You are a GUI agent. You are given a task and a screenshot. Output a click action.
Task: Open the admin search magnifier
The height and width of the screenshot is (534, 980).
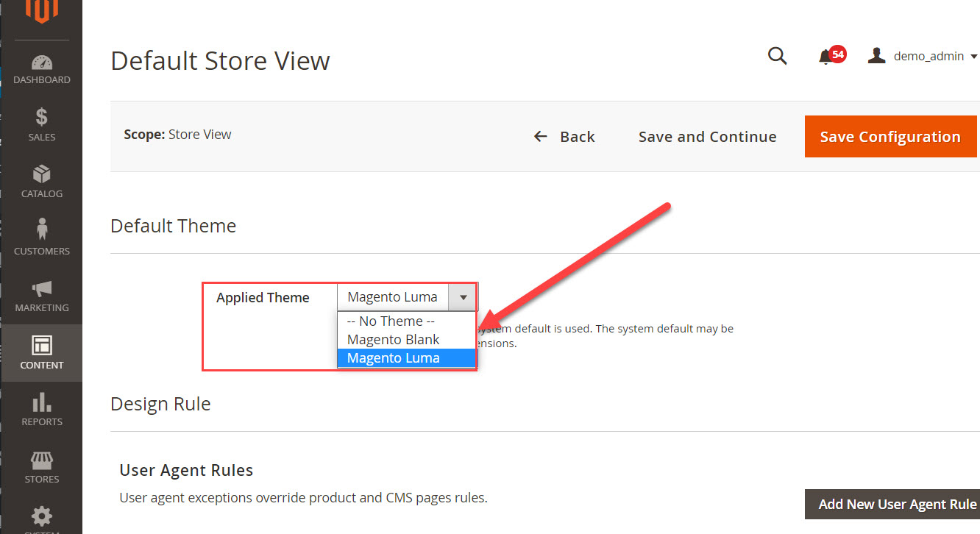point(777,56)
